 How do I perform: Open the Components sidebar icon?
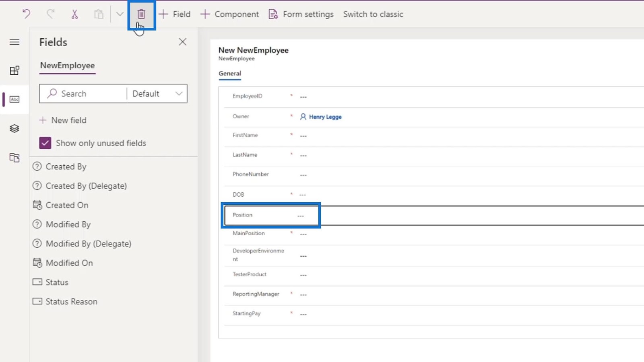(x=14, y=71)
